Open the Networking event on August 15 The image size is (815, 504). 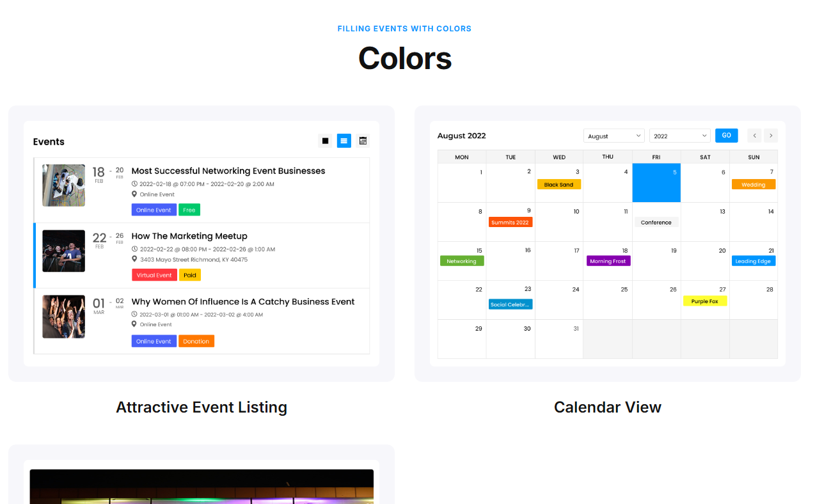tap(462, 261)
